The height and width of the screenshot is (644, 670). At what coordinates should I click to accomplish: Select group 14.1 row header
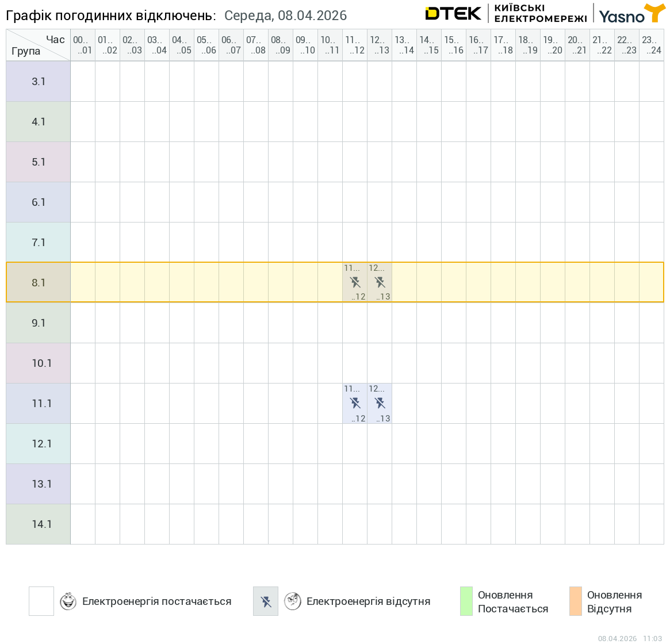(x=39, y=524)
